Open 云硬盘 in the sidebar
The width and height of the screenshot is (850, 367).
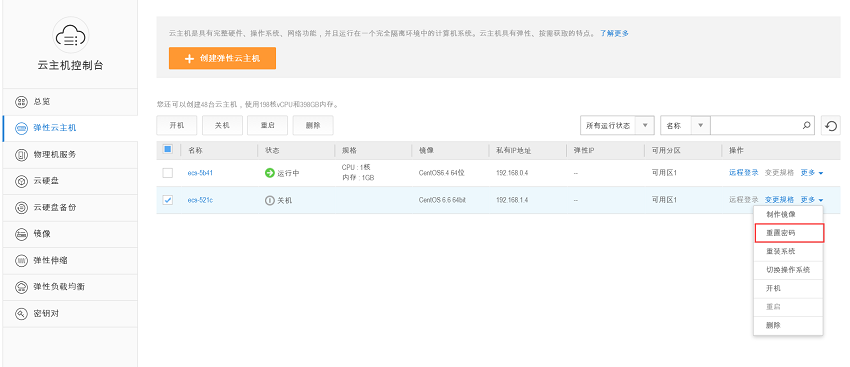point(69,181)
